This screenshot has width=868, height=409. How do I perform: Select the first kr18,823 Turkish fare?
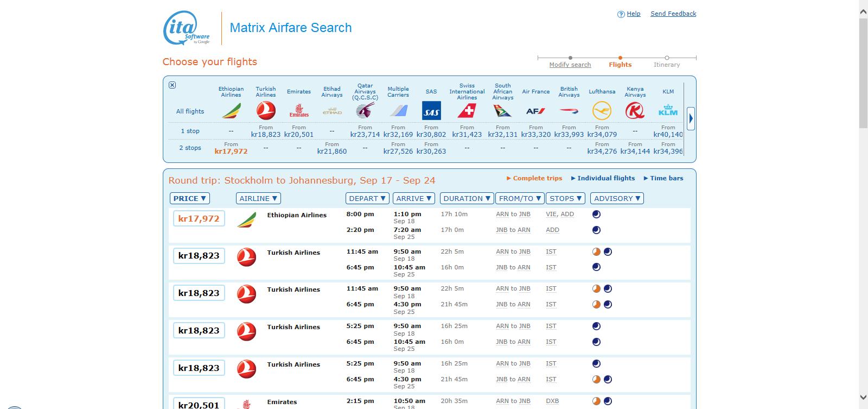199,256
